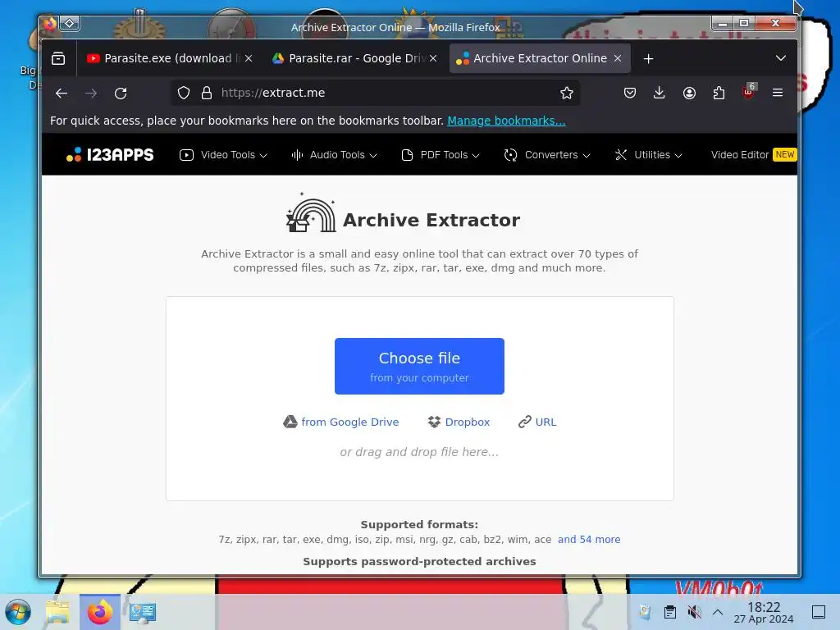Click the 123APPS logo
The width and height of the screenshot is (840, 630).
point(110,155)
